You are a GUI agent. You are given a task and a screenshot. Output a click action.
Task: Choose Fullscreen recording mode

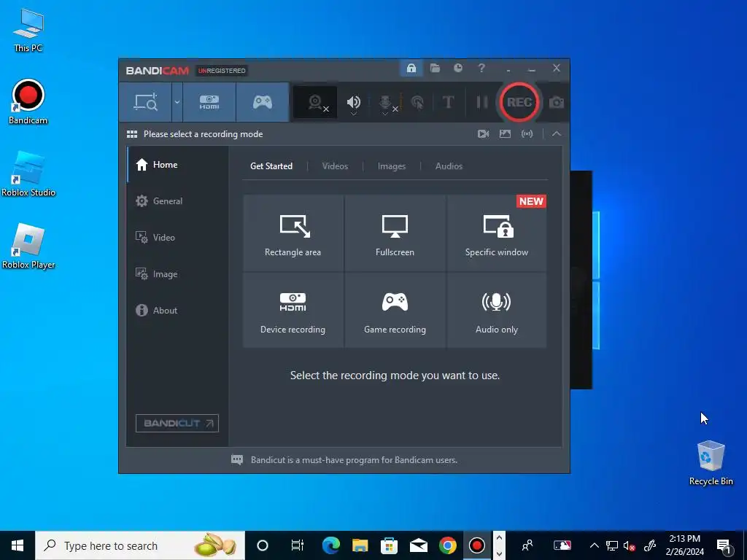[395, 233]
